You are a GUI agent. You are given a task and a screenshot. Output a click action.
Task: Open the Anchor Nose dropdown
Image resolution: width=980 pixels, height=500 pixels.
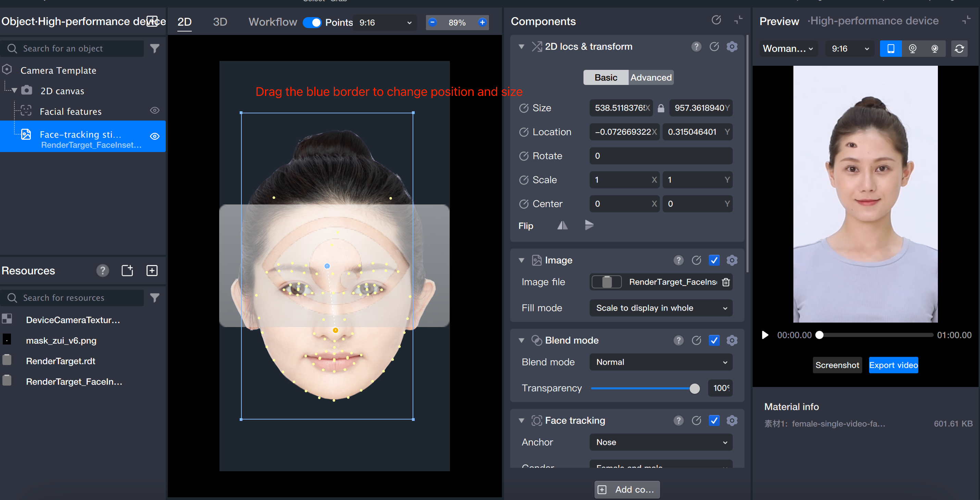[661, 442]
